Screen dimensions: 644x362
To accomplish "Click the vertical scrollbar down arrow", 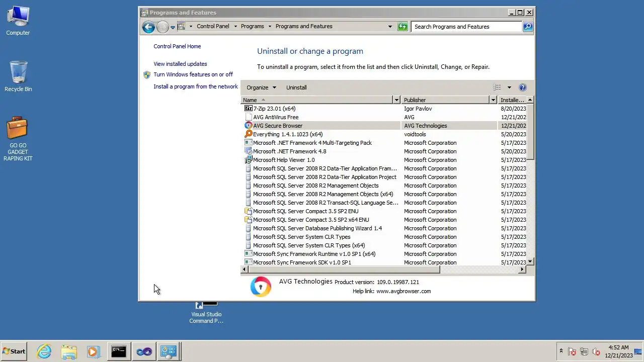I will point(530,262).
